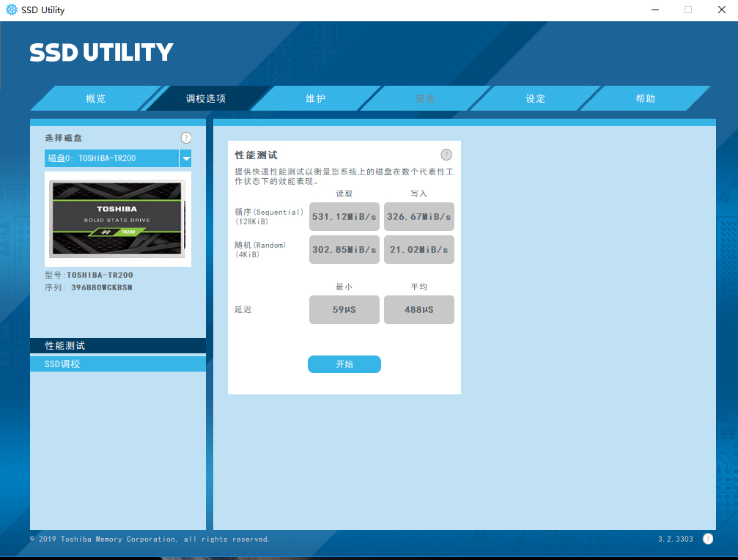
Task: Open the help icon in 性能测试 panel
Action: coord(446,155)
